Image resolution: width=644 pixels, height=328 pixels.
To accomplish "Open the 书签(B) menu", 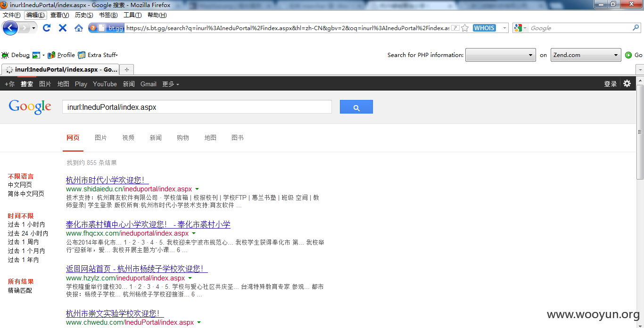I will [x=108, y=15].
